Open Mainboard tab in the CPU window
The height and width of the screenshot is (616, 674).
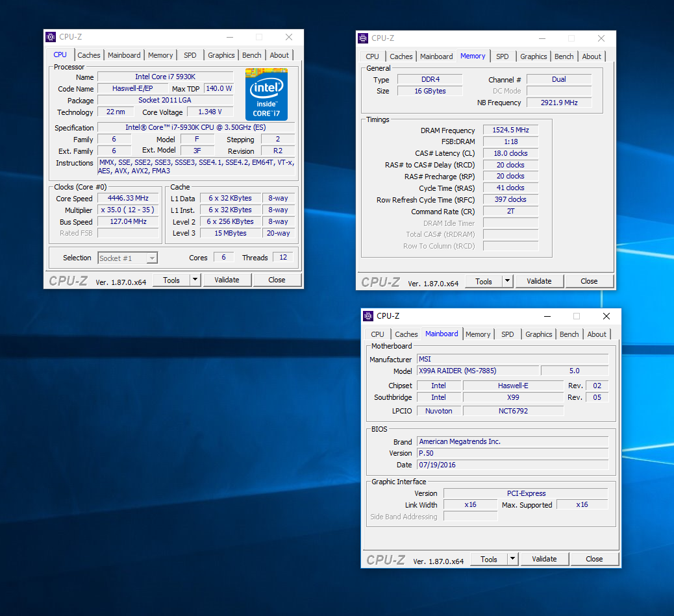point(124,55)
